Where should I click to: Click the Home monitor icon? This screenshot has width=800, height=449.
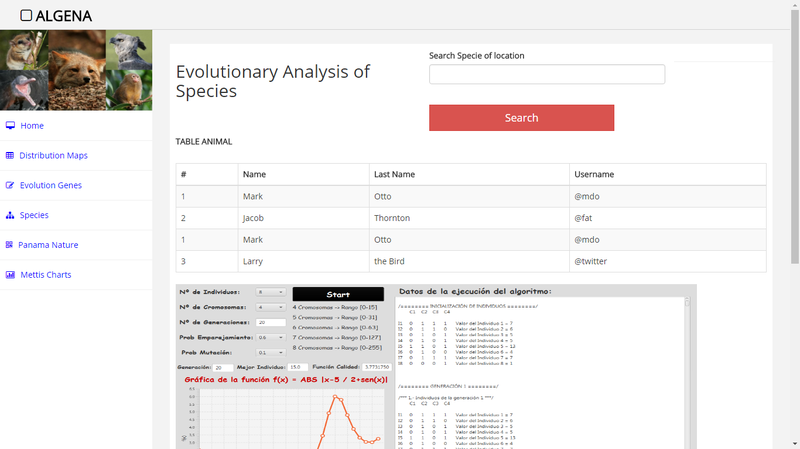(10, 126)
